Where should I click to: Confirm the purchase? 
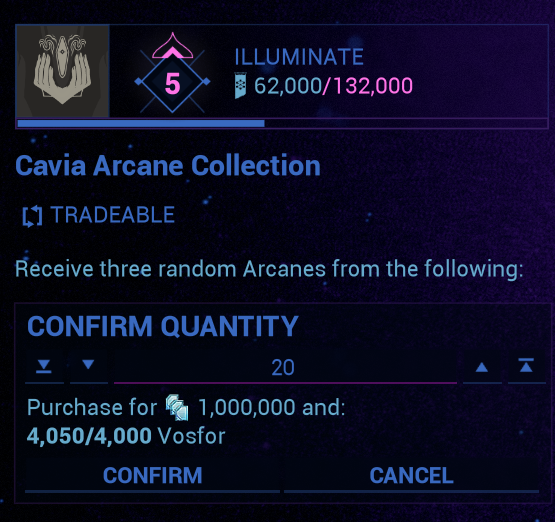pyautogui.click(x=153, y=475)
